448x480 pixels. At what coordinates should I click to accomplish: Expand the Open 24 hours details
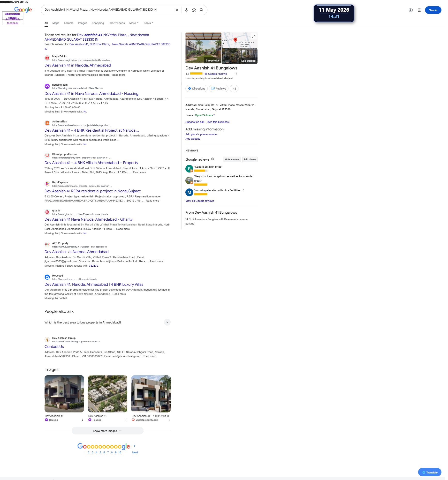[x=205, y=115]
